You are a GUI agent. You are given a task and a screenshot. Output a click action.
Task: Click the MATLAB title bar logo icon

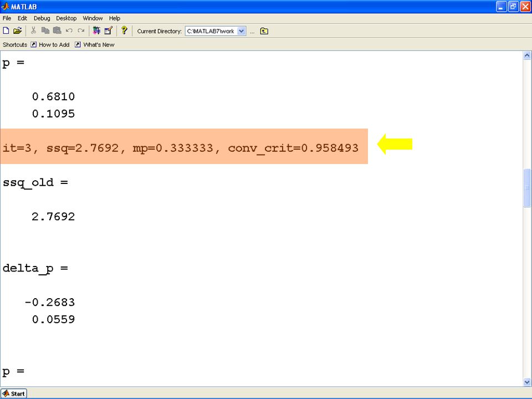click(x=5, y=7)
